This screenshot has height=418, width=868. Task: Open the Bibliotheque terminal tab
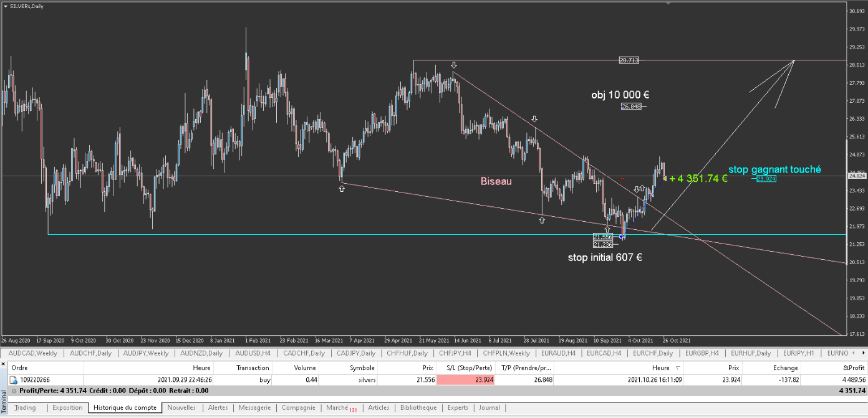coord(418,407)
